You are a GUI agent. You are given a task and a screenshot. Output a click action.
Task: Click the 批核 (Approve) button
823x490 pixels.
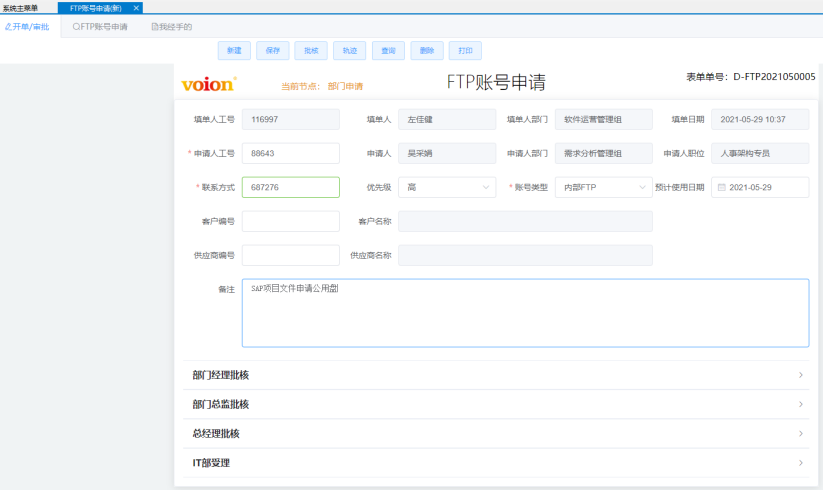[311, 50]
